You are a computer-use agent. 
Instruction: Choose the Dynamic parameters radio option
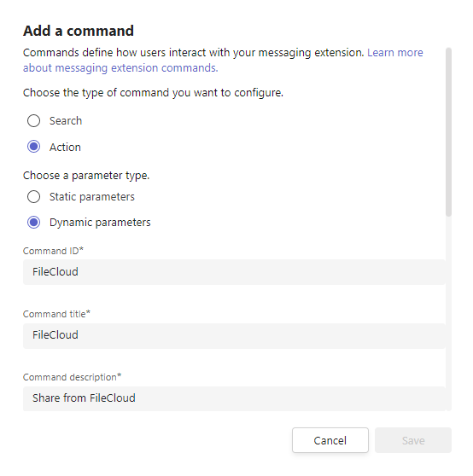coord(33,222)
